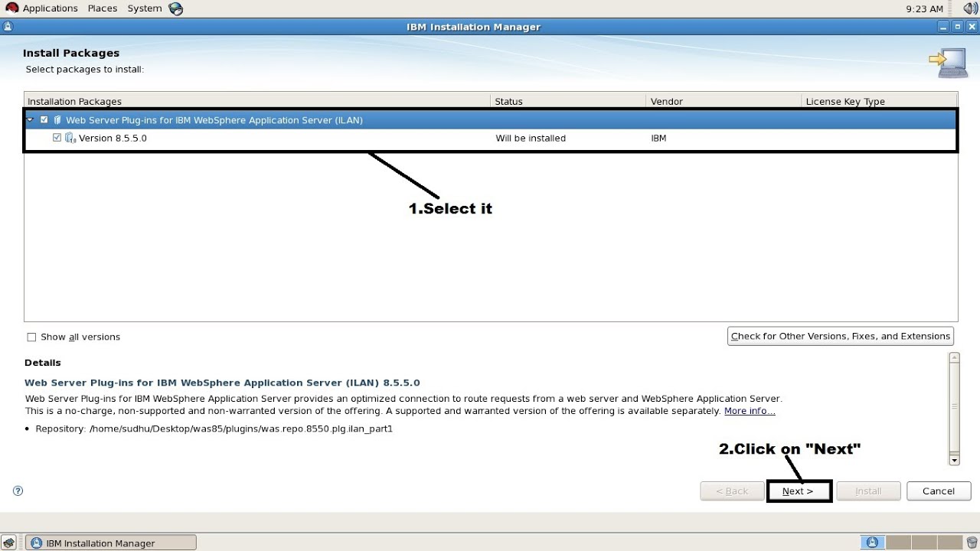Click the Install Packages computer banner icon
This screenshot has height=551, width=980.
click(948, 63)
